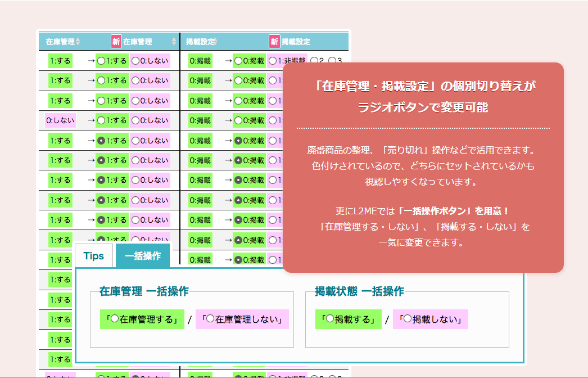Click the red 新 badge beside 掲載設定 header
Viewport: 588px width, 378px height.
tap(275, 40)
